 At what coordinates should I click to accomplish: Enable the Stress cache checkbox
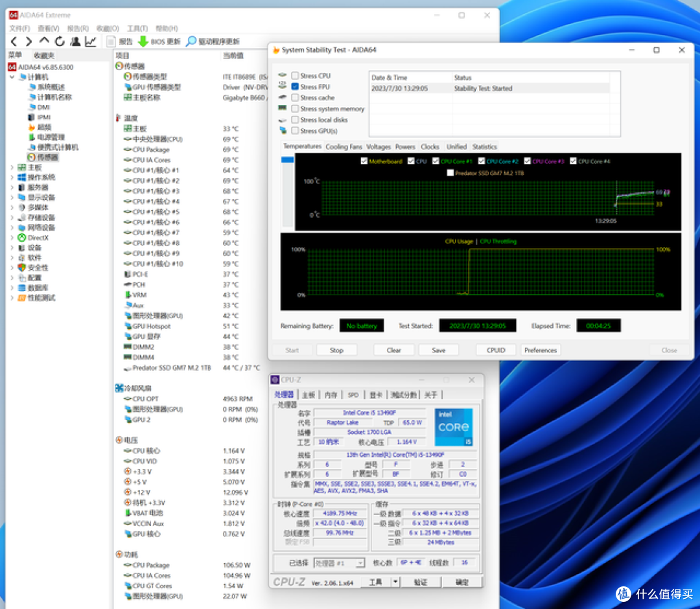pyautogui.click(x=295, y=98)
